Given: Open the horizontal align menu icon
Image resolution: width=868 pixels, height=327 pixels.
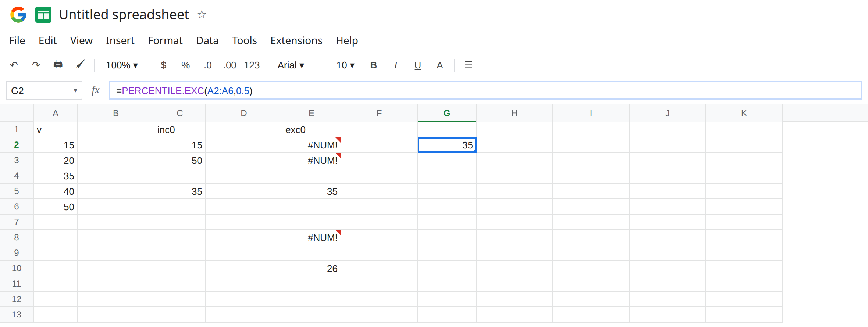Looking at the screenshot, I should 468,65.
